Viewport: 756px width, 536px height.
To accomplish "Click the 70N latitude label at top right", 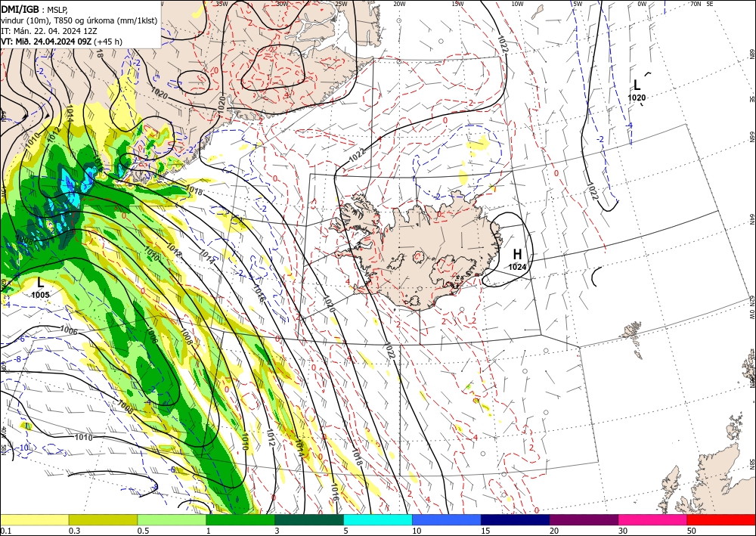I will pyautogui.click(x=696, y=4).
